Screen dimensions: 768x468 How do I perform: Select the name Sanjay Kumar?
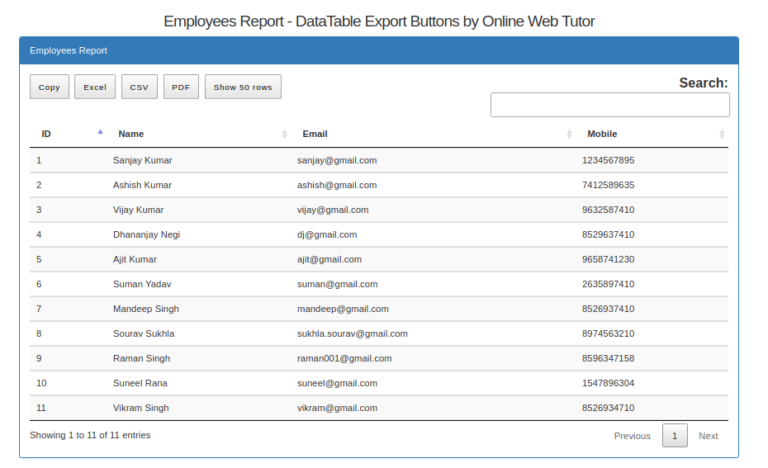click(143, 160)
